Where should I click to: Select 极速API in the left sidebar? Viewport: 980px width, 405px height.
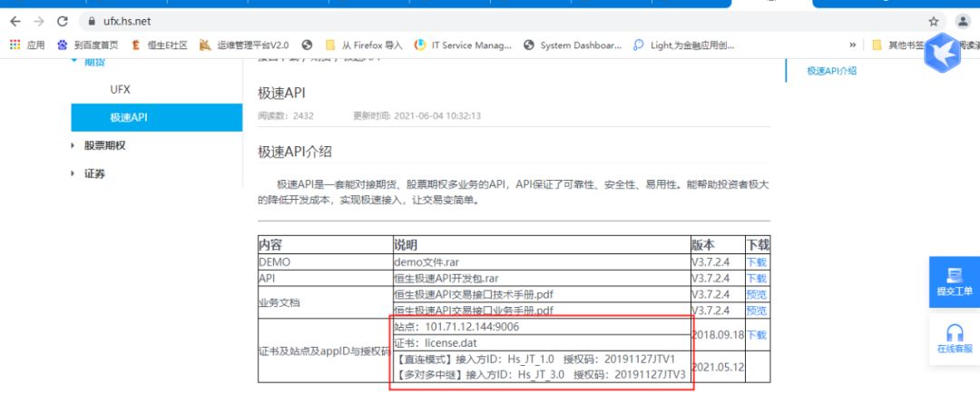click(x=156, y=117)
